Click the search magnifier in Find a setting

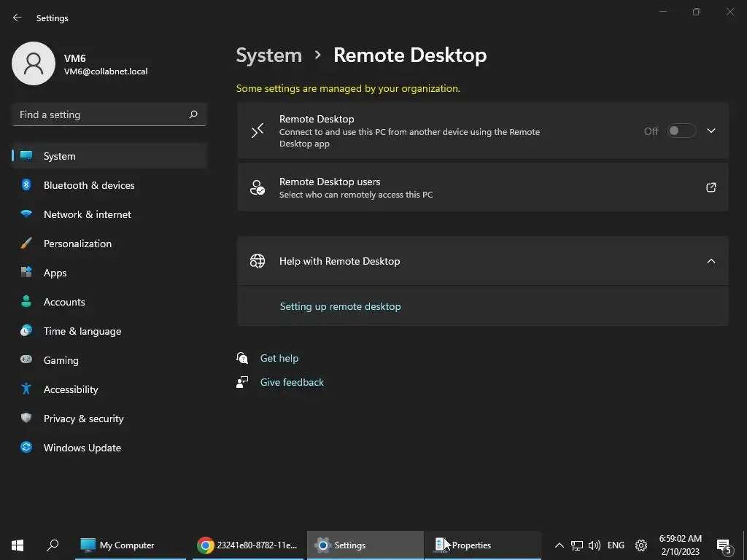[x=193, y=114]
